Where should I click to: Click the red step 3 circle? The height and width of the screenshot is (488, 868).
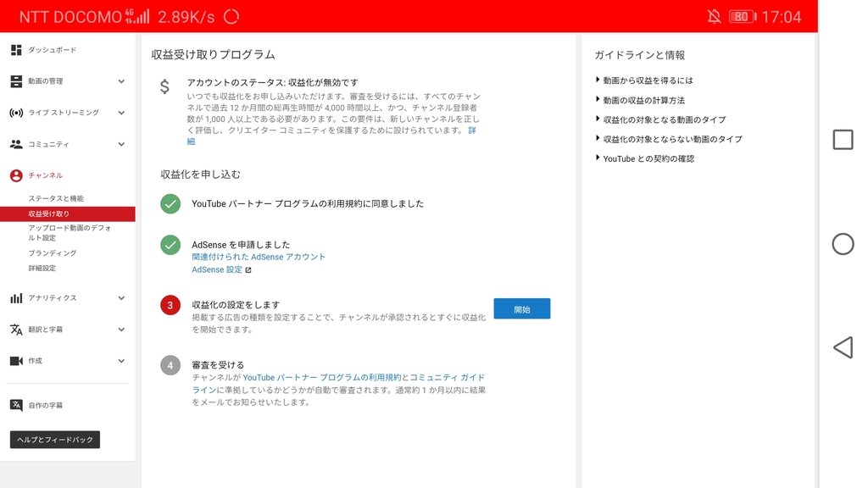pos(170,305)
